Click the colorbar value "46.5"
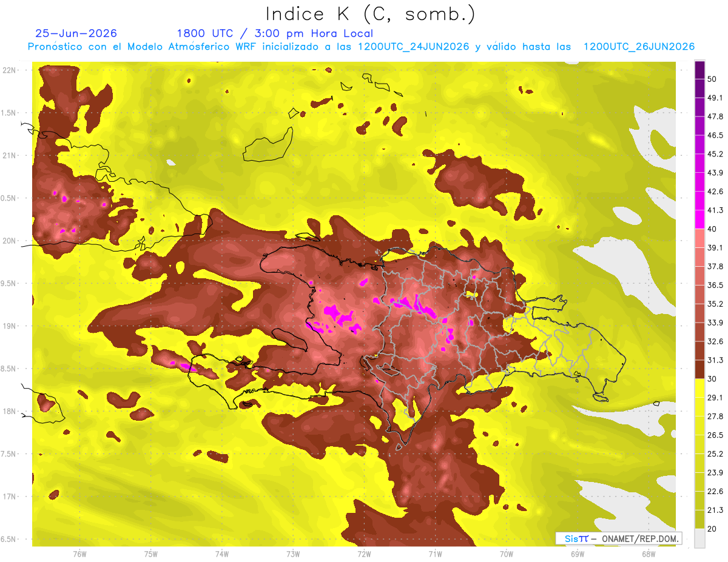728x562 pixels. pyautogui.click(x=715, y=135)
